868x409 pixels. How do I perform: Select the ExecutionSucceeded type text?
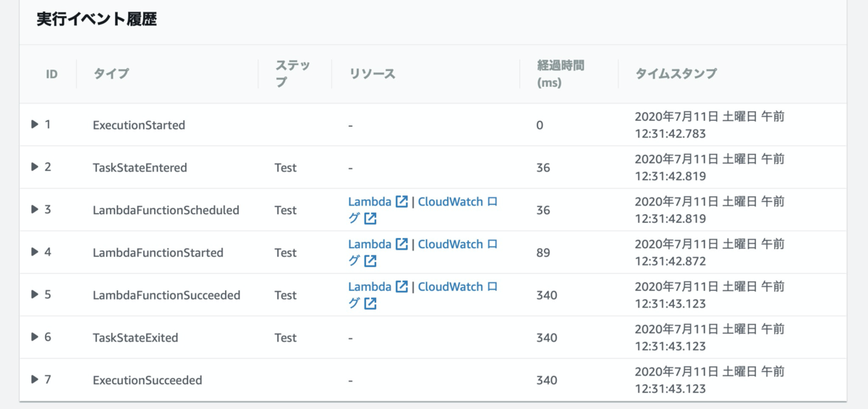pos(148,380)
